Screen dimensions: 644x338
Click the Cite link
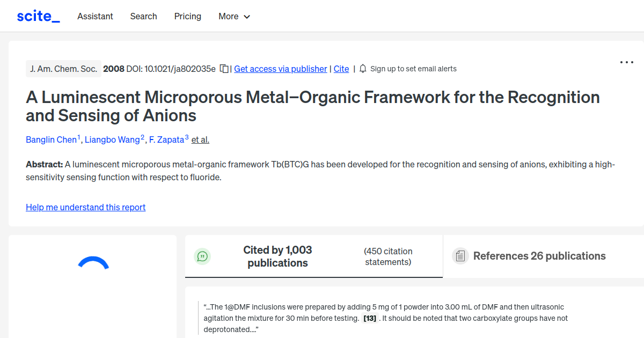[x=341, y=69]
